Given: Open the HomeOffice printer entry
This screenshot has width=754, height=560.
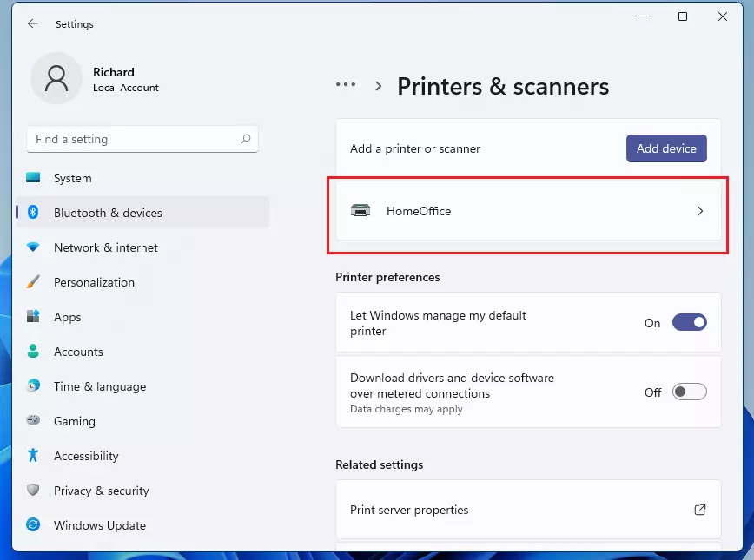Looking at the screenshot, I should (528, 211).
